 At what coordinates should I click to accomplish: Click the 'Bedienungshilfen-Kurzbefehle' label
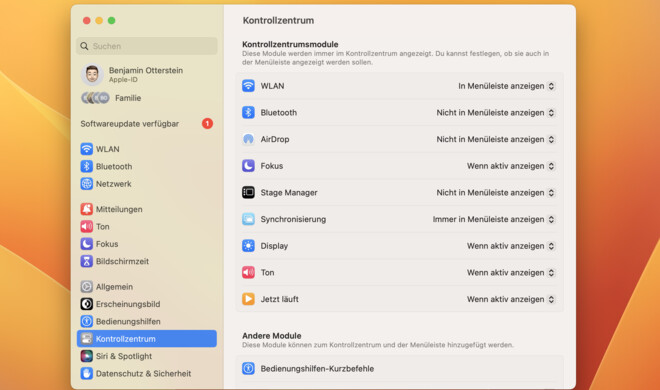click(x=317, y=369)
